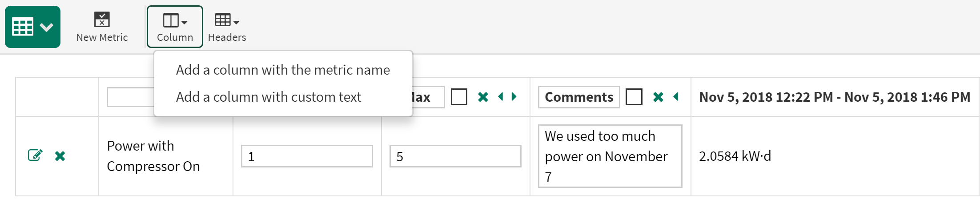The width and height of the screenshot is (980, 207).
Task: Edit the Power with Compressor On metric
Action: (x=35, y=155)
